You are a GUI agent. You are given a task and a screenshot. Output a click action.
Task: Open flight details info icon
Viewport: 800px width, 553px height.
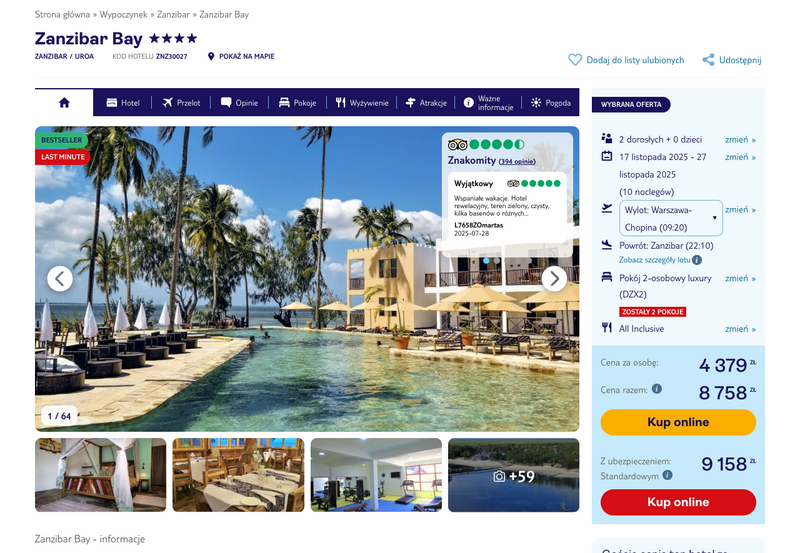pos(697,260)
